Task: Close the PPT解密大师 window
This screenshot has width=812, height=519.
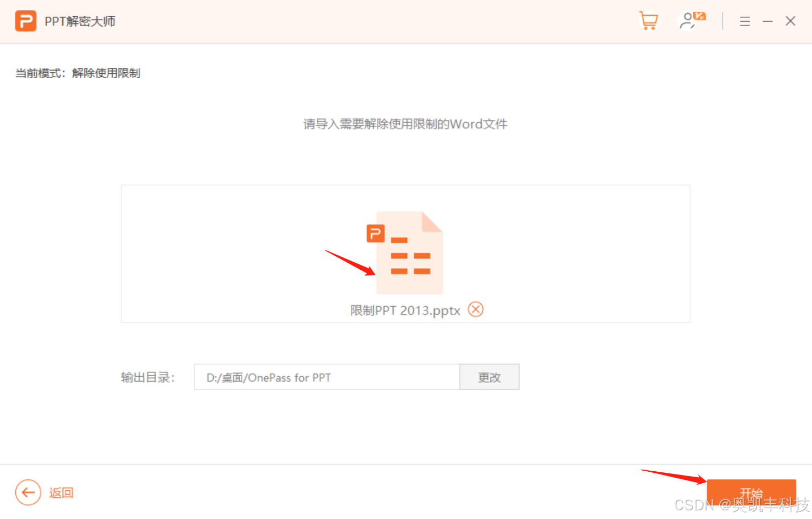Action: pos(790,21)
